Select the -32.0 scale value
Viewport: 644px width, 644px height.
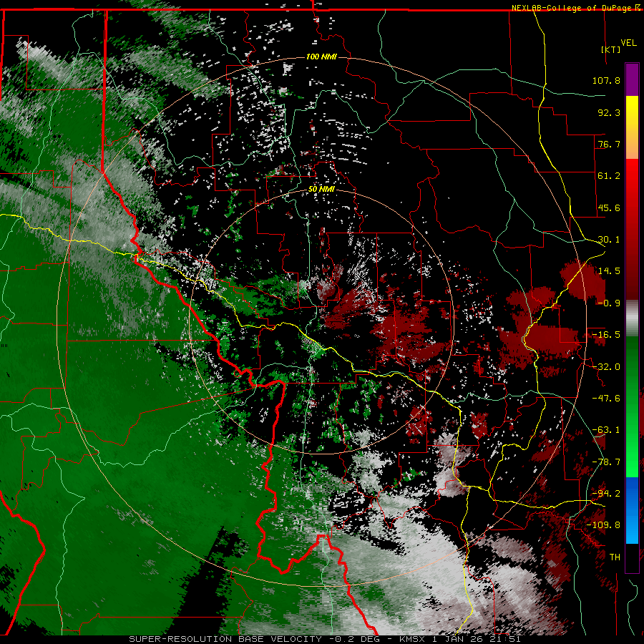(x=606, y=367)
